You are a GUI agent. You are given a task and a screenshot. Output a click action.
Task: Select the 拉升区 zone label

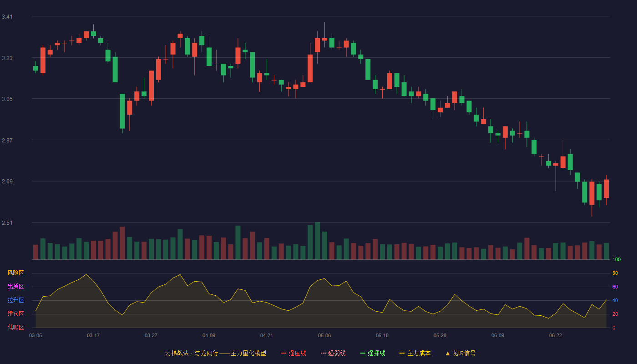(15, 300)
